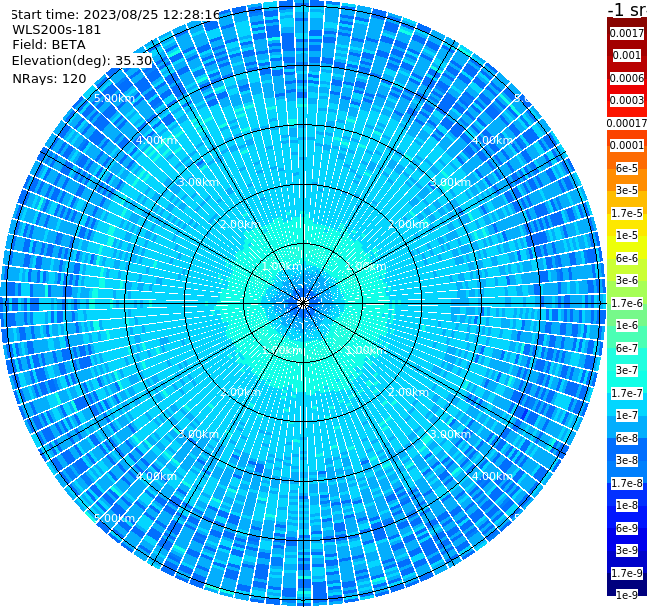Image resolution: width=647 pixels, height=607 pixels.
Task: Click the upper-right 3.00km range ring label
Action: [450, 182]
